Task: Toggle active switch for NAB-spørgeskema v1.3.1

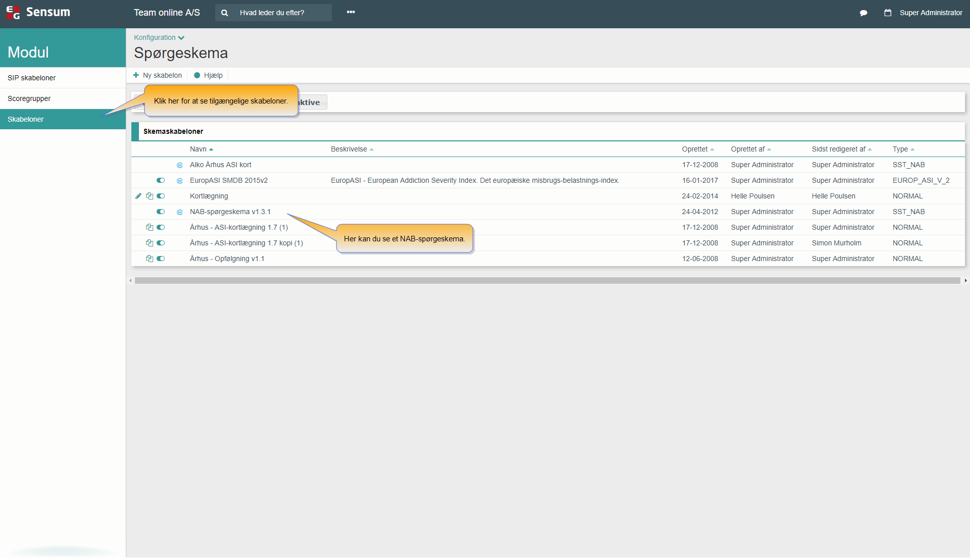Action: (161, 212)
